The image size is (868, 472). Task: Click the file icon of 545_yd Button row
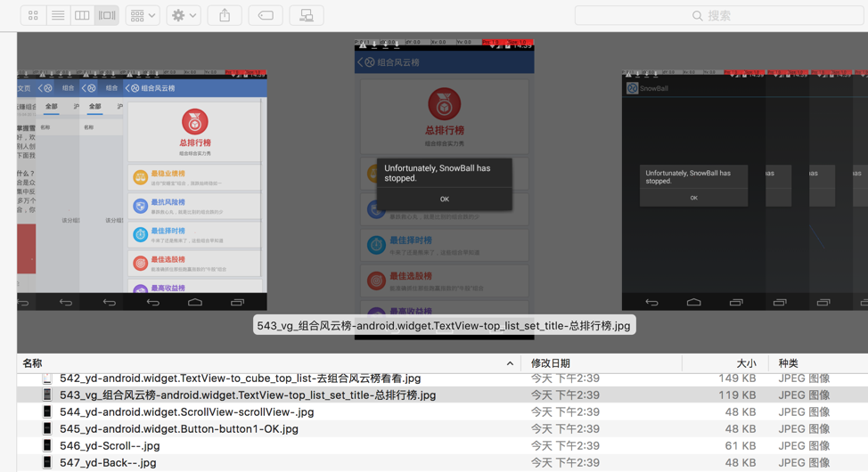[47, 429]
